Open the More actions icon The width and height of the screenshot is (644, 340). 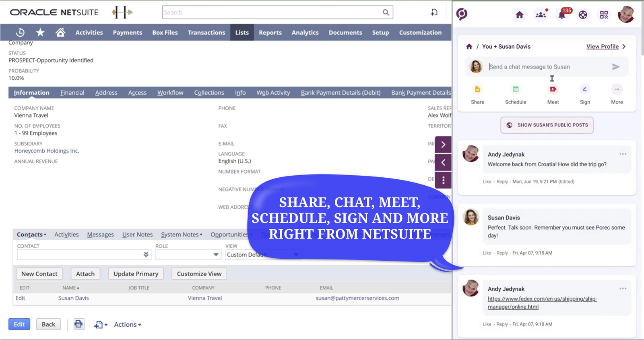(617, 89)
